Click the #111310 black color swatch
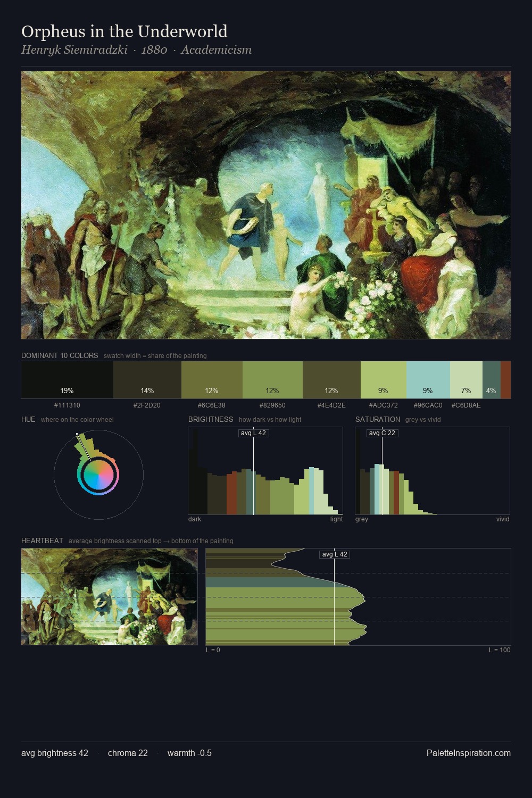Screen dimensions: 532x798 pos(67,380)
